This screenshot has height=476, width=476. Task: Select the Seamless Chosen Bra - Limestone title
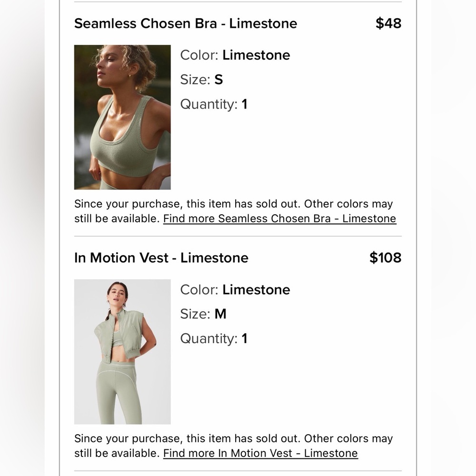pyautogui.click(x=185, y=23)
